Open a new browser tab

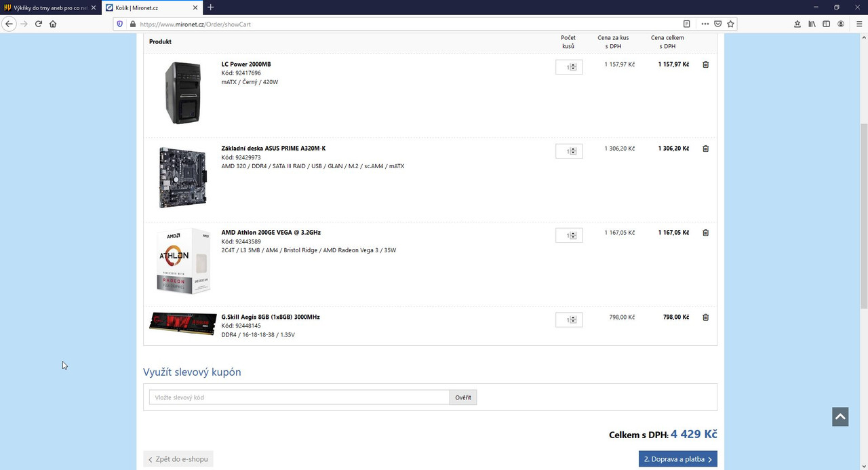click(211, 7)
